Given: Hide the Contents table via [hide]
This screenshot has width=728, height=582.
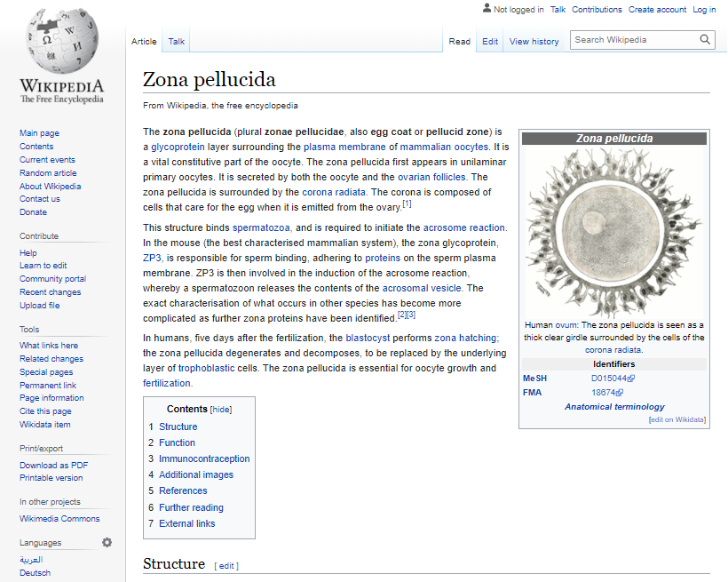Looking at the screenshot, I should 221,410.
